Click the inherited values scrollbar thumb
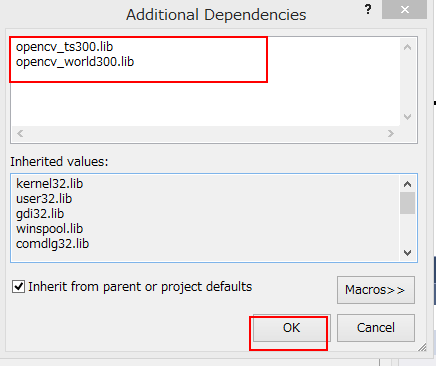 tap(407, 203)
